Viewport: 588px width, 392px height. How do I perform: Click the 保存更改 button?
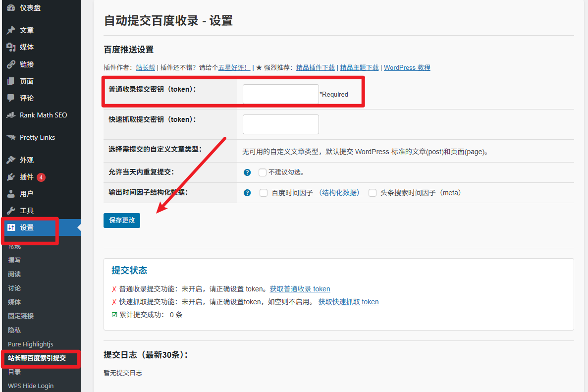coord(122,220)
